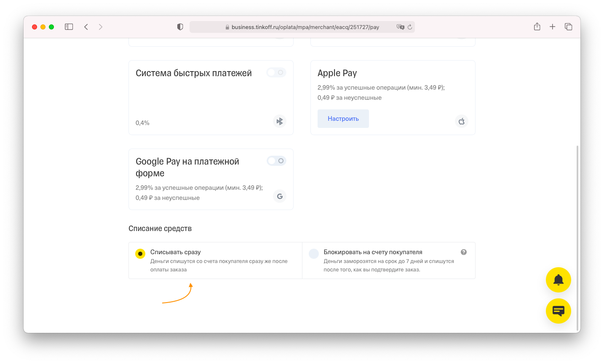The height and width of the screenshot is (364, 604).
Task: Click the green fullscreen window button
Action: click(51, 27)
